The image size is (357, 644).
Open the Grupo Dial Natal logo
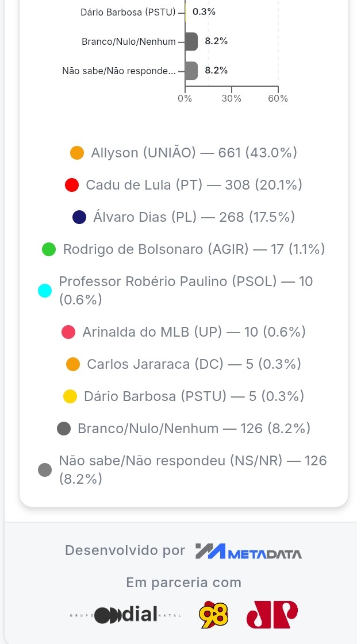point(125,615)
